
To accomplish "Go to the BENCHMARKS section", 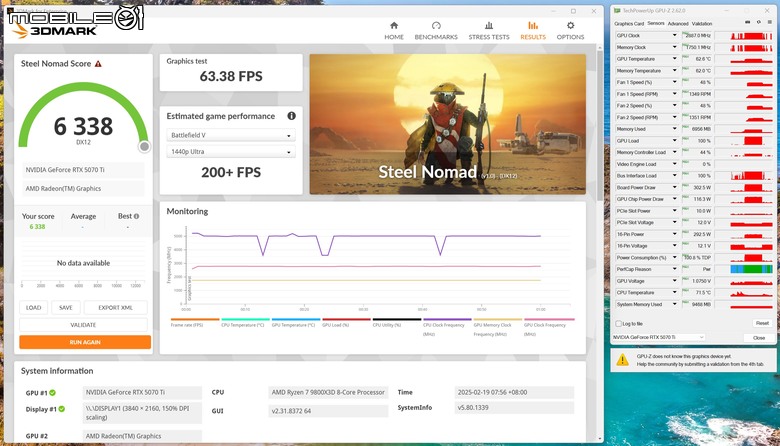I will (x=436, y=31).
